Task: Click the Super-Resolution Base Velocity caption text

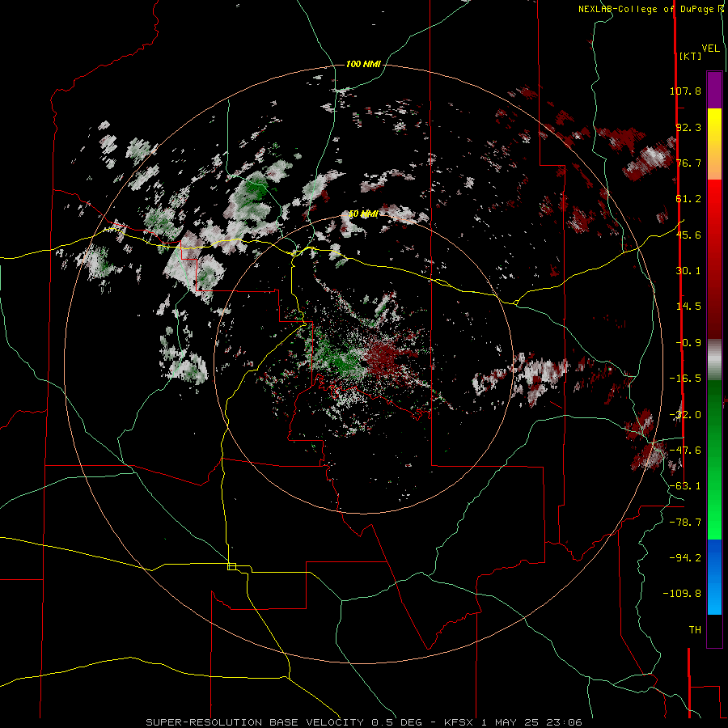Action: tap(363, 722)
